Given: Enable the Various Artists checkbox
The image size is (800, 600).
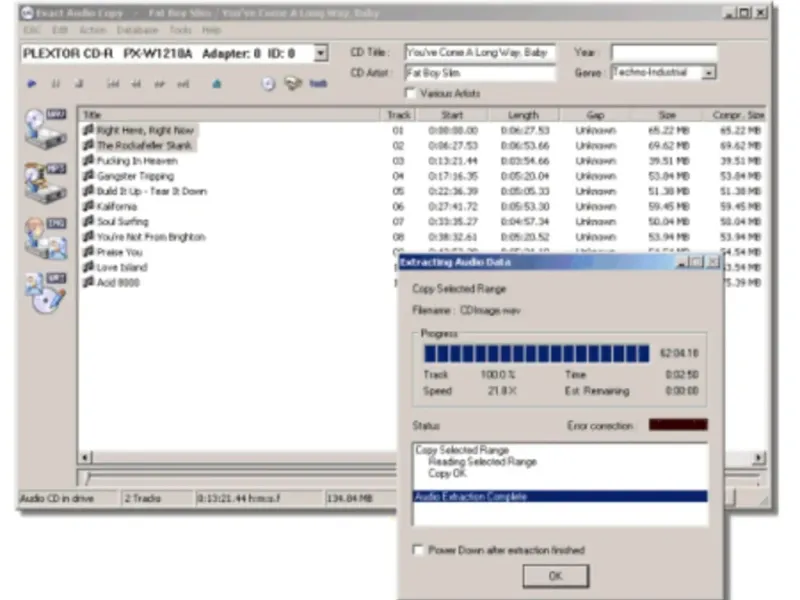Looking at the screenshot, I should pos(410,93).
